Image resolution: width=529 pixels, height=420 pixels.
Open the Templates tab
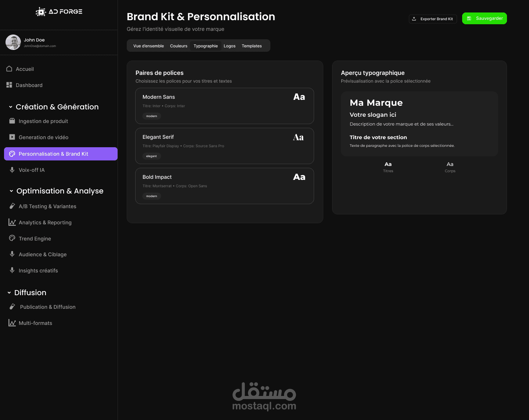[x=252, y=46]
